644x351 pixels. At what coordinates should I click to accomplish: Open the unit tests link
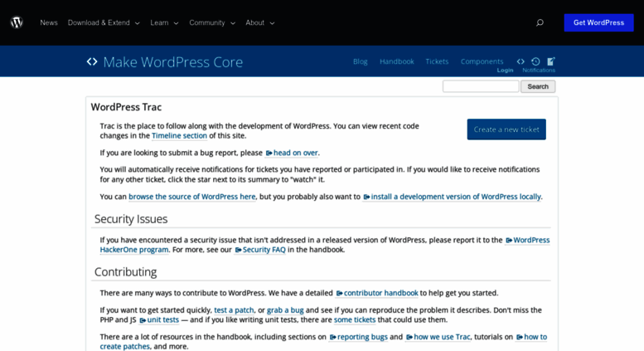[x=159, y=319]
